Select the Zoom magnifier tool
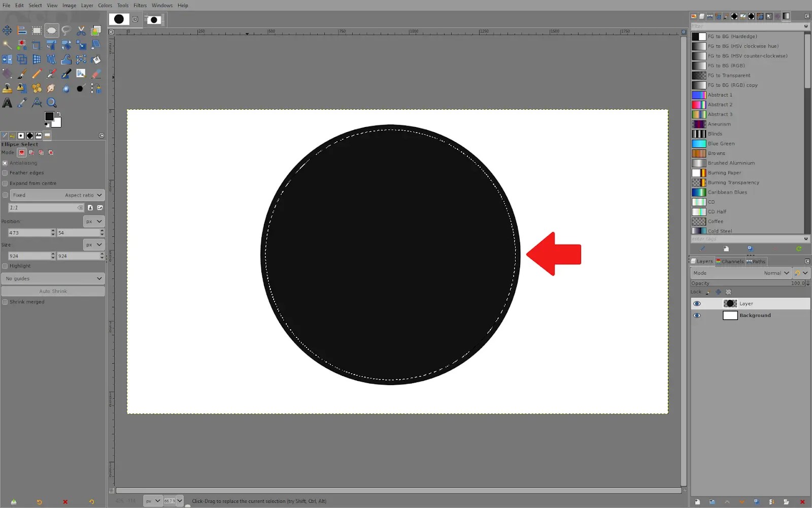The image size is (812, 508). click(51, 102)
